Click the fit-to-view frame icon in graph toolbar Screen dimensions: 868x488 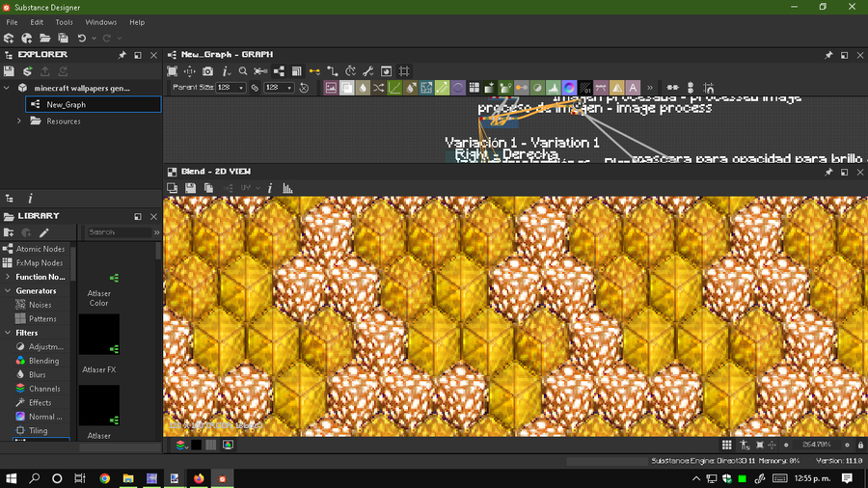point(173,71)
